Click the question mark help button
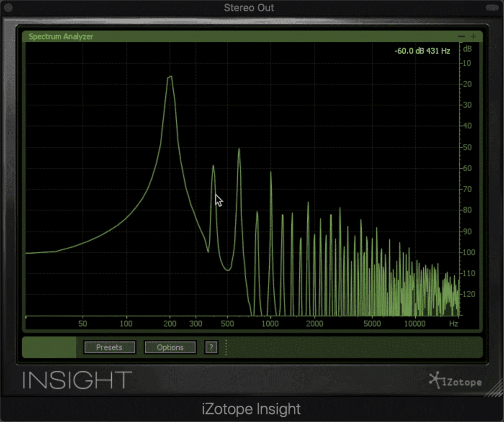The height and width of the screenshot is (422, 504). [211, 347]
